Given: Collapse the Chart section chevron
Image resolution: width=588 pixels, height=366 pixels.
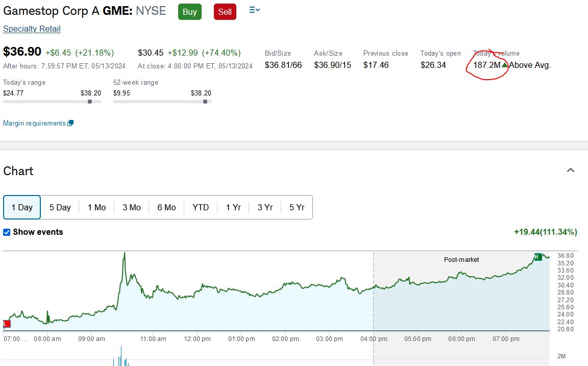Looking at the screenshot, I should tap(570, 170).
